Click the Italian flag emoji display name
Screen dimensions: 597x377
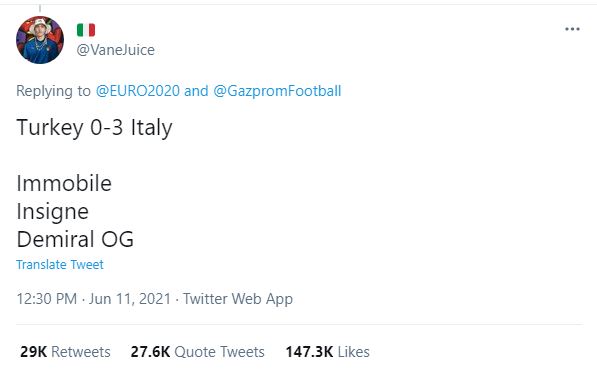point(86,30)
